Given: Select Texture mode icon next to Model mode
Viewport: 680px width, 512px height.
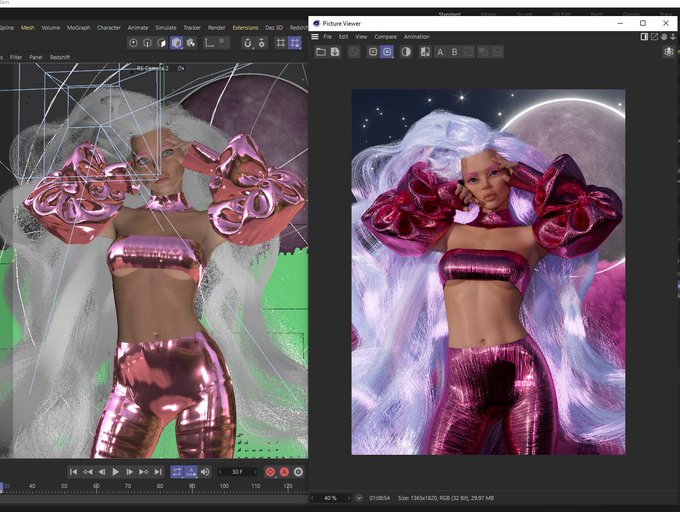Looking at the screenshot, I should [191, 43].
